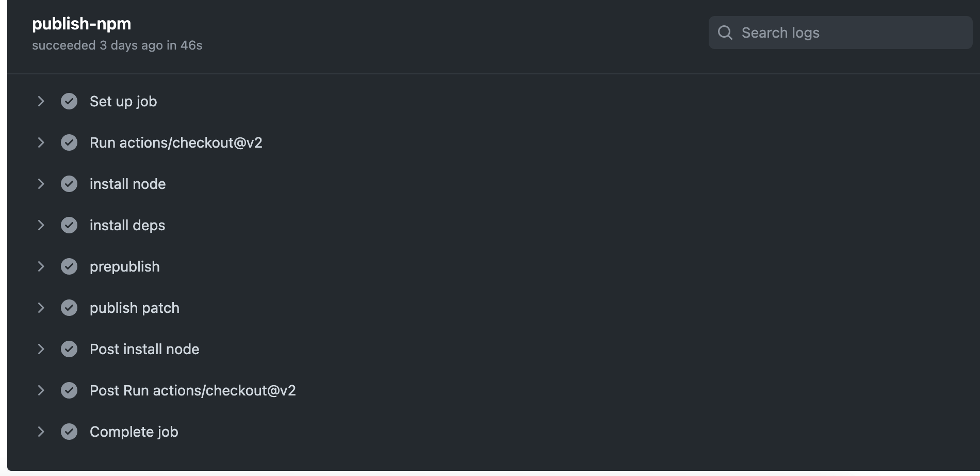Click status icon for Run actions/checkout@v2

(x=69, y=142)
